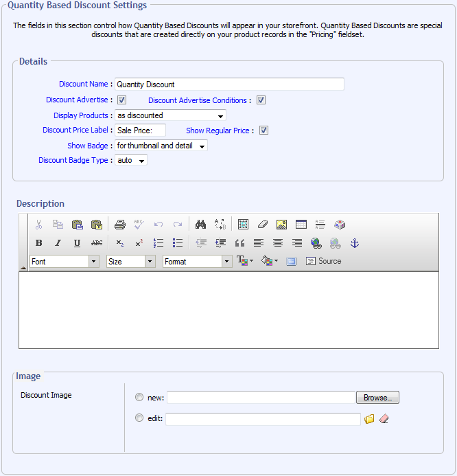Open the Discount Badge Type dropdown

(130, 161)
